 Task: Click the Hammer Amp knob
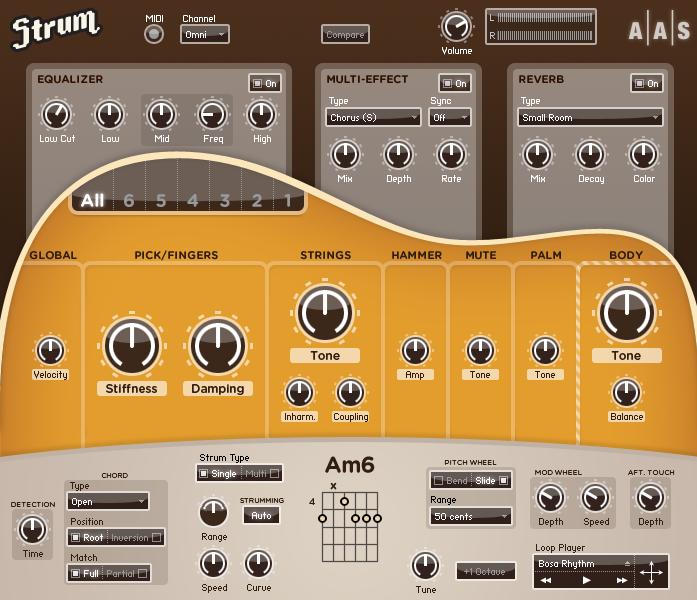pos(415,350)
